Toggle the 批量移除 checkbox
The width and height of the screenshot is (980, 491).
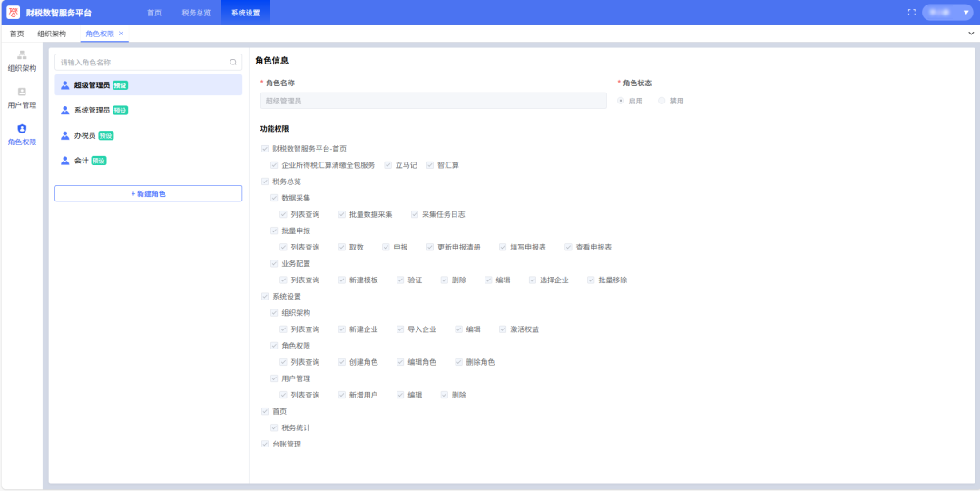tap(591, 280)
